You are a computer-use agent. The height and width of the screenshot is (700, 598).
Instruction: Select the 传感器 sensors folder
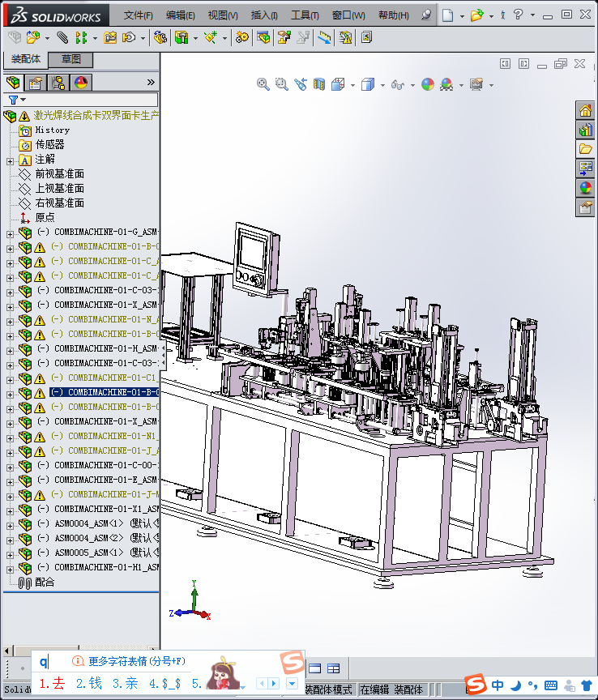coord(49,145)
